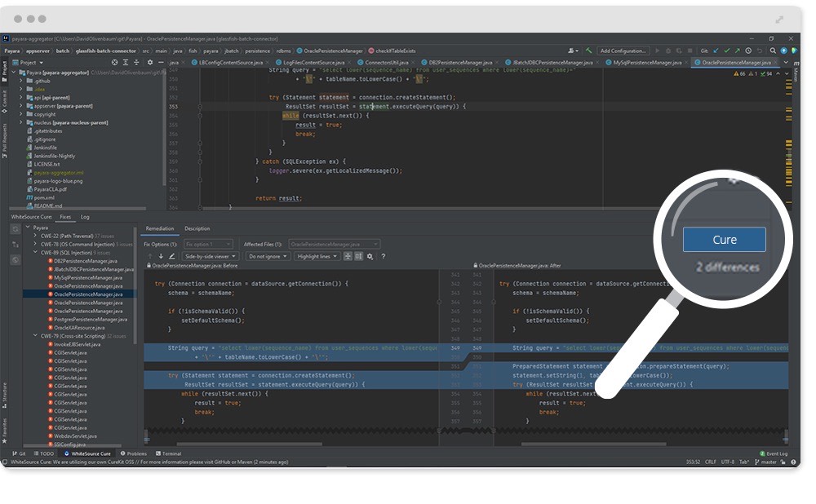Open the Commit side panel

coord(5,101)
